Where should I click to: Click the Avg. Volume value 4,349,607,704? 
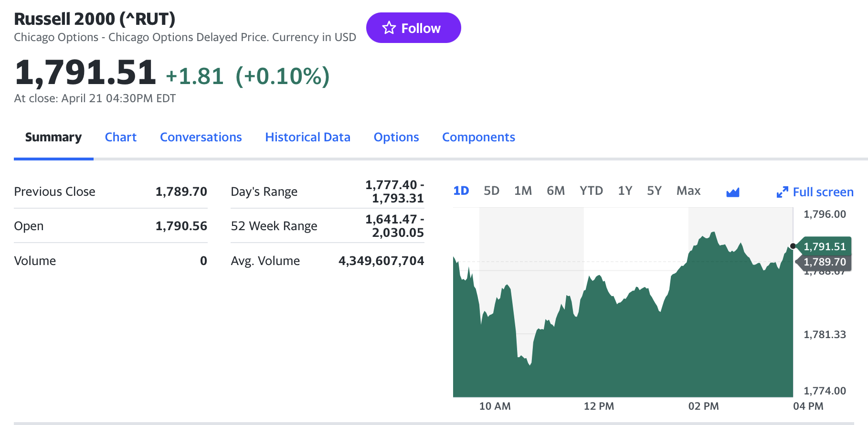point(381,261)
